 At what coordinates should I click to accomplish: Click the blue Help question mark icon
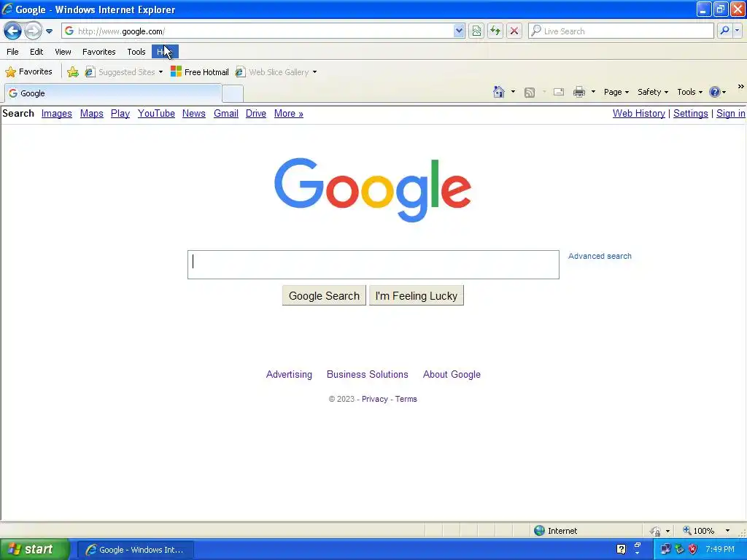pyautogui.click(x=715, y=92)
